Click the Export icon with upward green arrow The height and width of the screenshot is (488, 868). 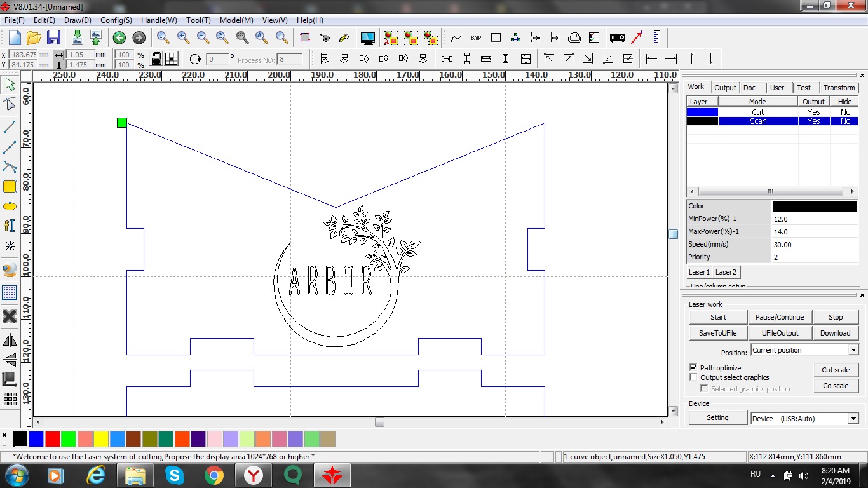pos(96,37)
